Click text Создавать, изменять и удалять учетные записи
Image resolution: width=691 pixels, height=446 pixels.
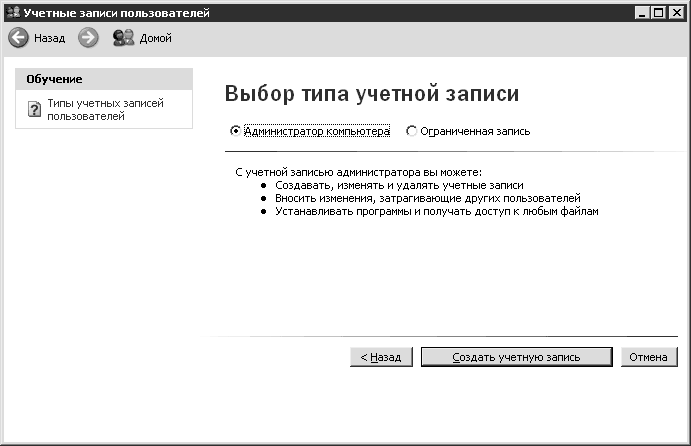pyautogui.click(x=399, y=185)
